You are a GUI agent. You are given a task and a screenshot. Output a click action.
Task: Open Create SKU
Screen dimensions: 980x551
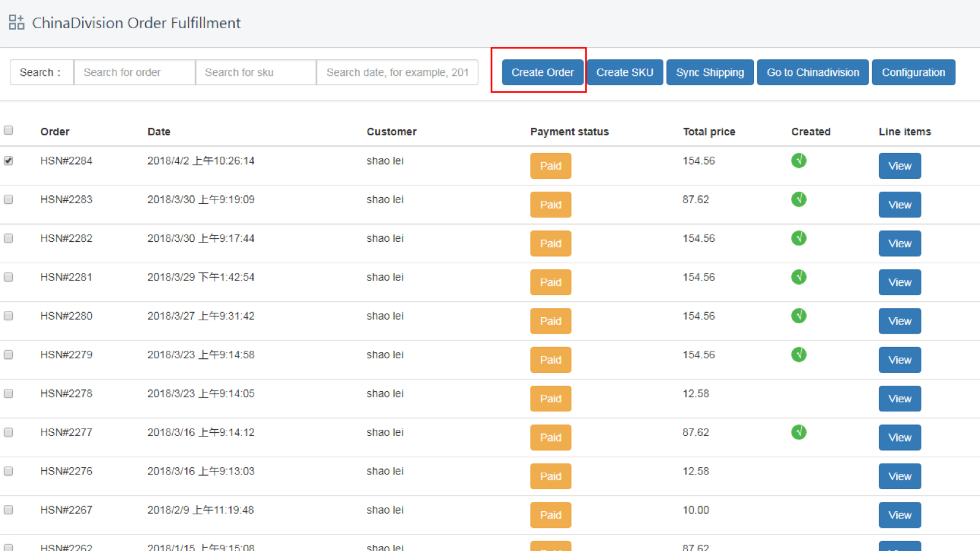(x=624, y=72)
